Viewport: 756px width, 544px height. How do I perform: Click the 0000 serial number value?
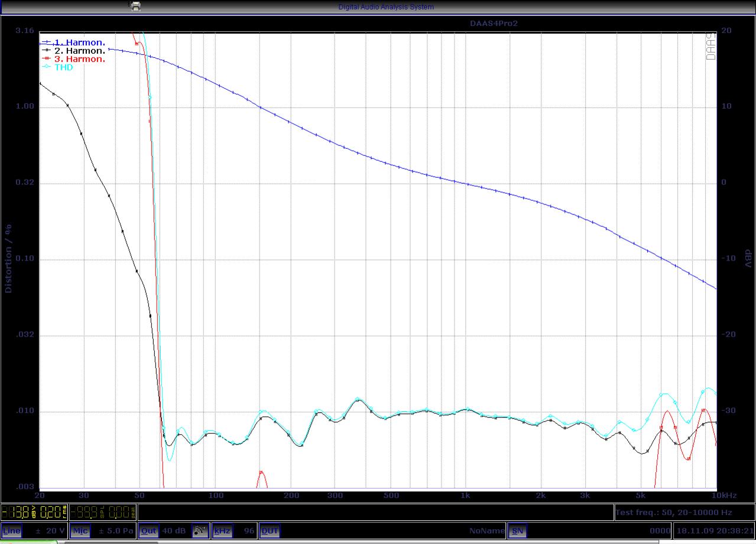(x=660, y=530)
